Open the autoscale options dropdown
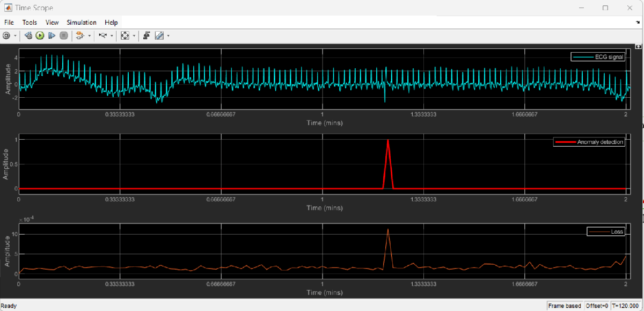The height and width of the screenshot is (311, 644). [134, 35]
